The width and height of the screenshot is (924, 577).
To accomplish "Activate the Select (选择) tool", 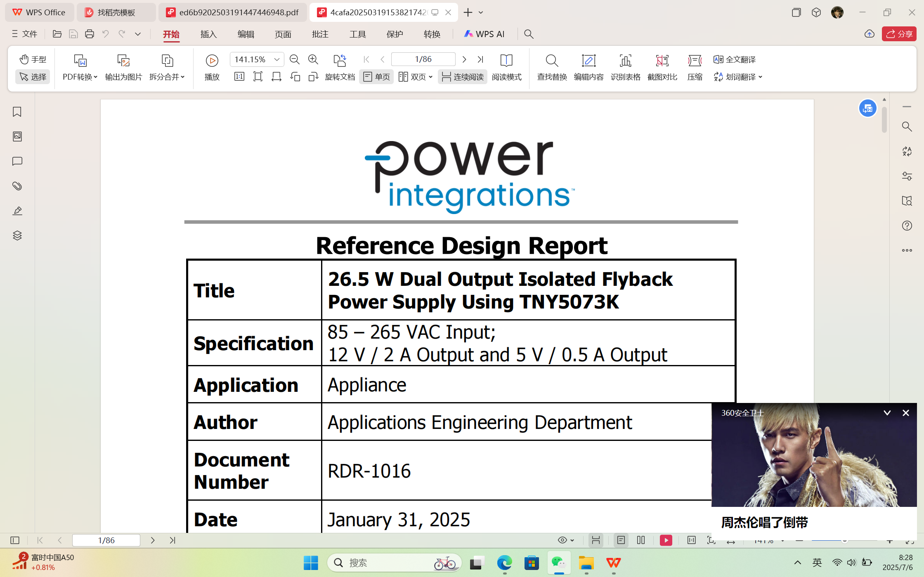I will [33, 77].
